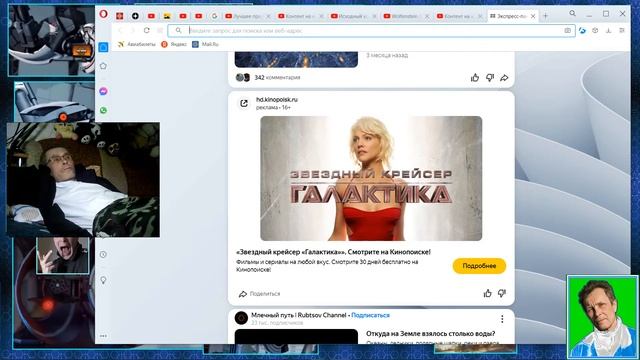
Task: Open the Speed Dial start page icon
Action: click(x=160, y=30)
